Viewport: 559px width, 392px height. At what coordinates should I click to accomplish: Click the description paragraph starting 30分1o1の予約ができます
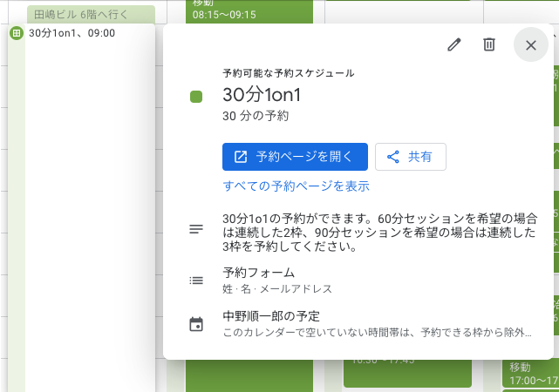(x=379, y=232)
